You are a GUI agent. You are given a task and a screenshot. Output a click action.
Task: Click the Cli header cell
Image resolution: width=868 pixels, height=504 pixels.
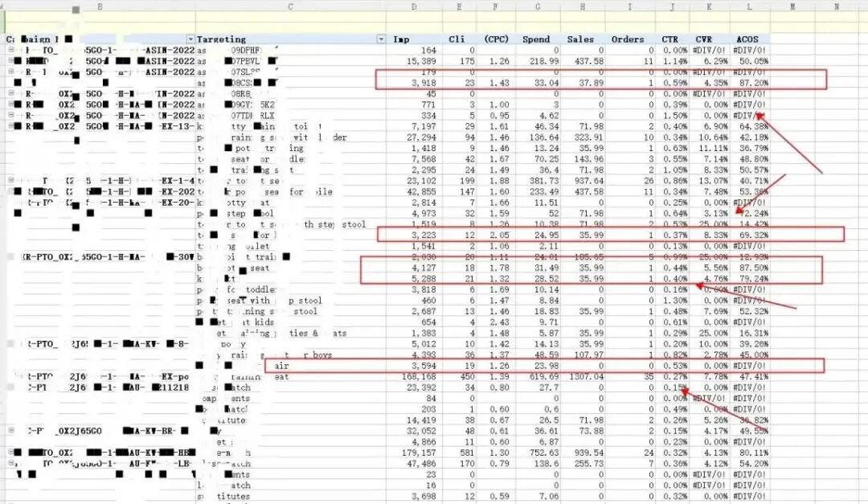pos(457,39)
